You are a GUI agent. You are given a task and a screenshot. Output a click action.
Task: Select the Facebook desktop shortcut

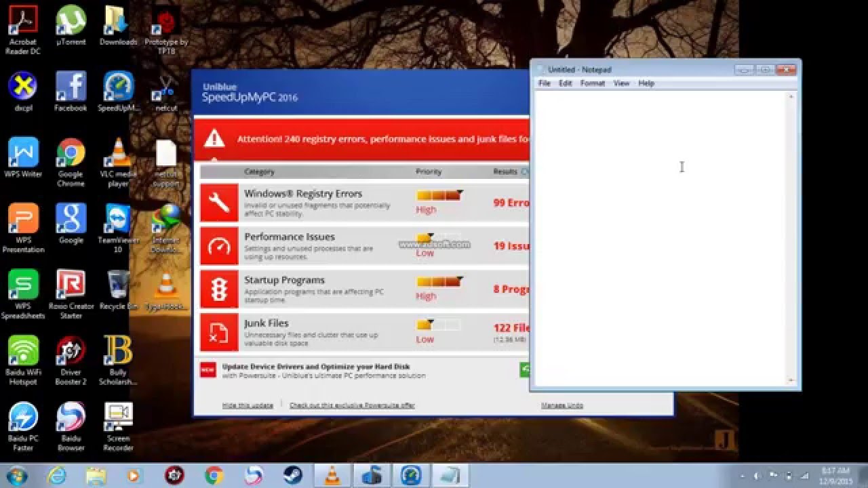pyautogui.click(x=71, y=92)
